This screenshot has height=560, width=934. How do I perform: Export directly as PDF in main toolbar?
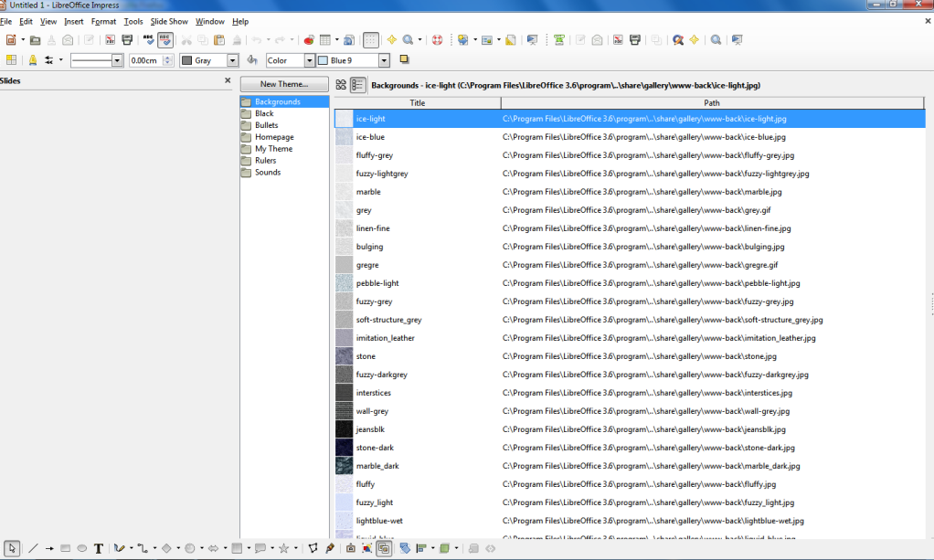(x=111, y=40)
